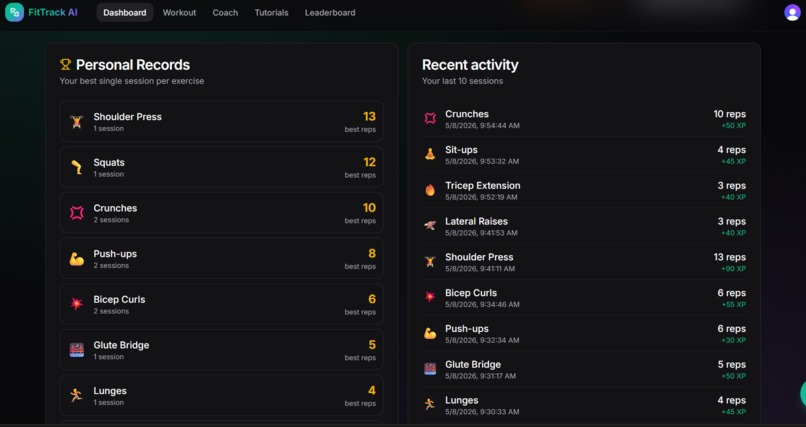Image resolution: width=806 pixels, height=427 pixels.
Task: Open the Lateral Raises session name
Action: tap(477, 221)
